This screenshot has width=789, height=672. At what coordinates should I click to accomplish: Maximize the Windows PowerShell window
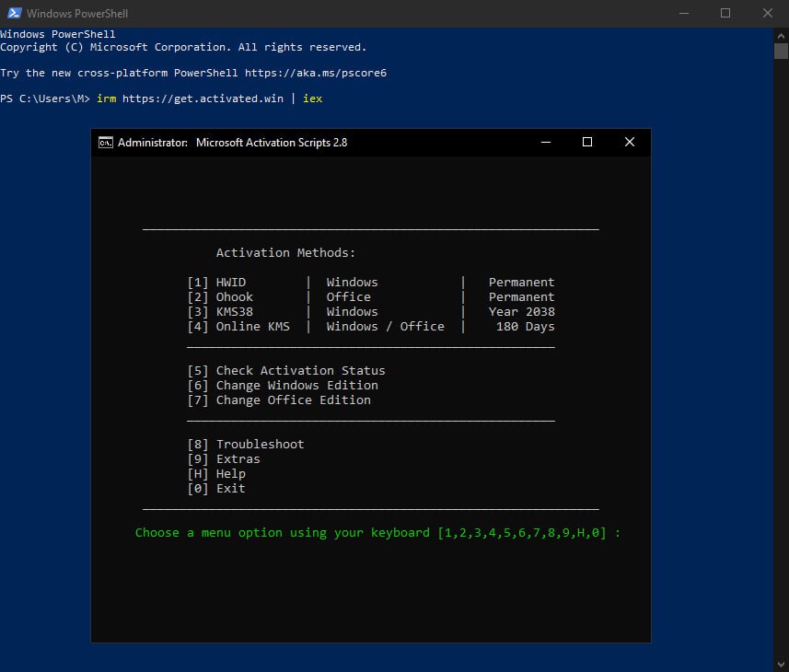pyautogui.click(x=725, y=13)
